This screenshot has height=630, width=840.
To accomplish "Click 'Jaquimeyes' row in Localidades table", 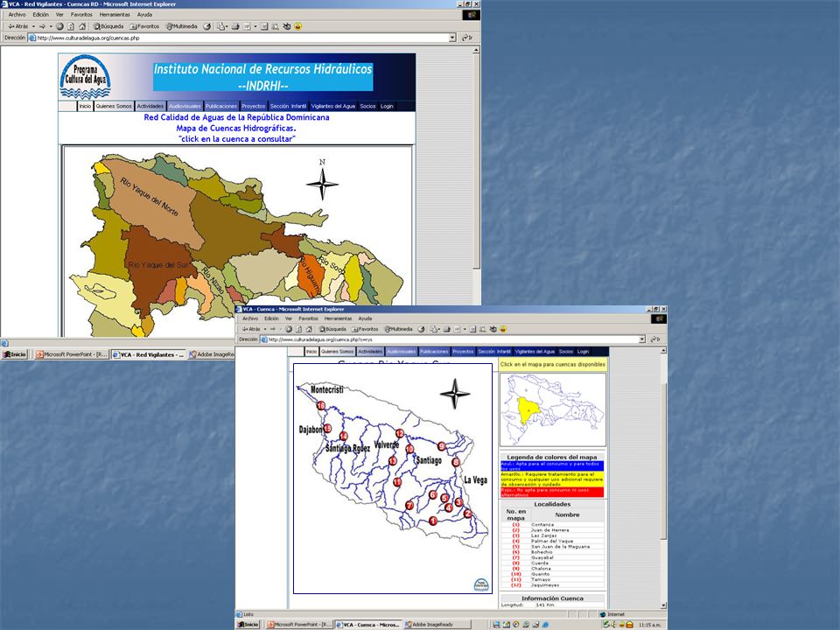I will [x=552, y=585].
